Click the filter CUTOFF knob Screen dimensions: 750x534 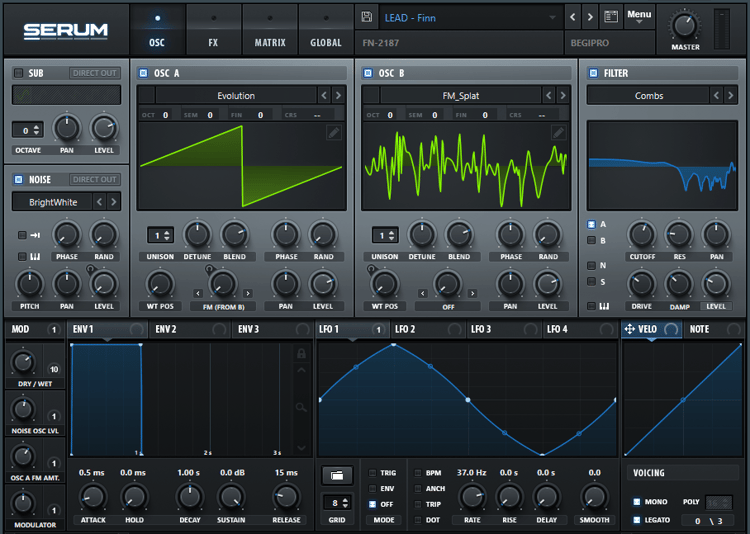641,235
